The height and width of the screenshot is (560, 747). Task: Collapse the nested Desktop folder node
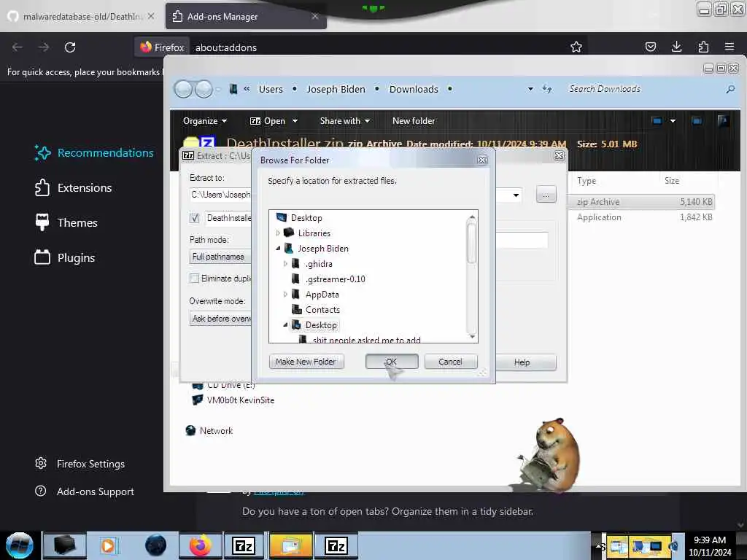[285, 324]
